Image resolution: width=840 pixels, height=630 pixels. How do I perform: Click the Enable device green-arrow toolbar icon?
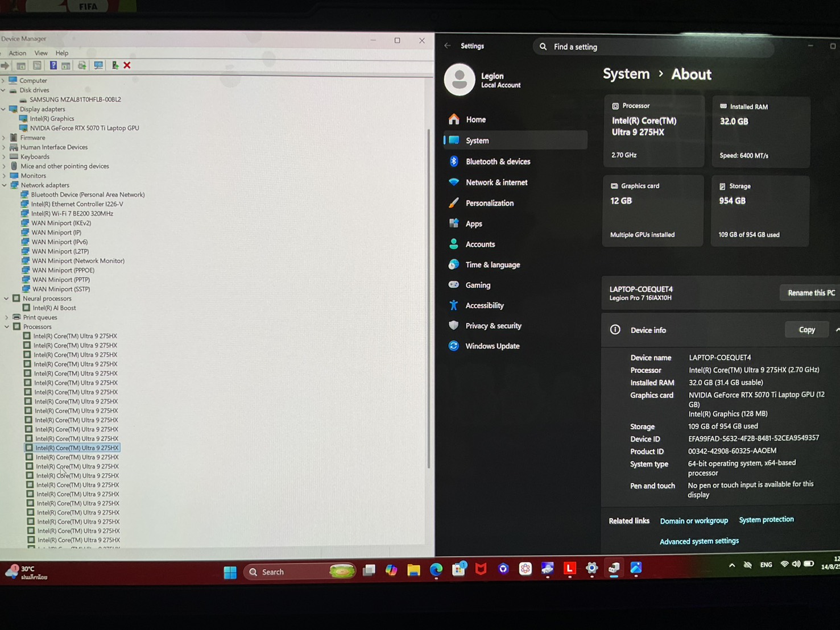(115, 65)
